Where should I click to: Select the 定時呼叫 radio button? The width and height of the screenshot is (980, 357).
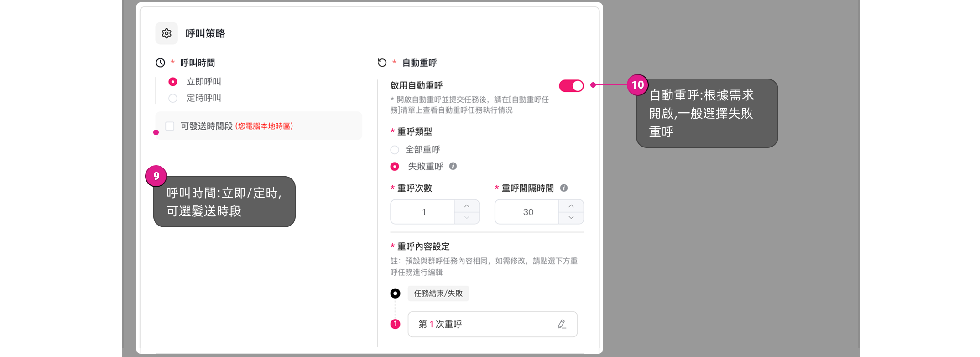173,98
